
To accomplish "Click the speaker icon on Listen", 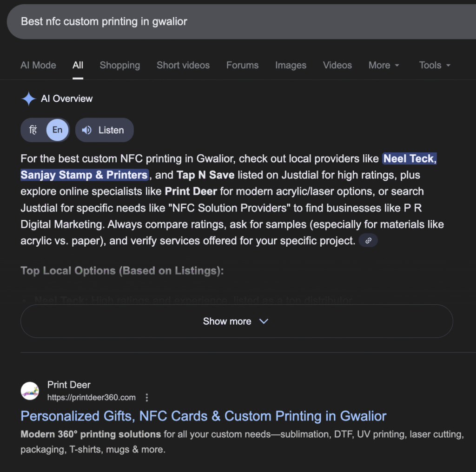I will 86,130.
